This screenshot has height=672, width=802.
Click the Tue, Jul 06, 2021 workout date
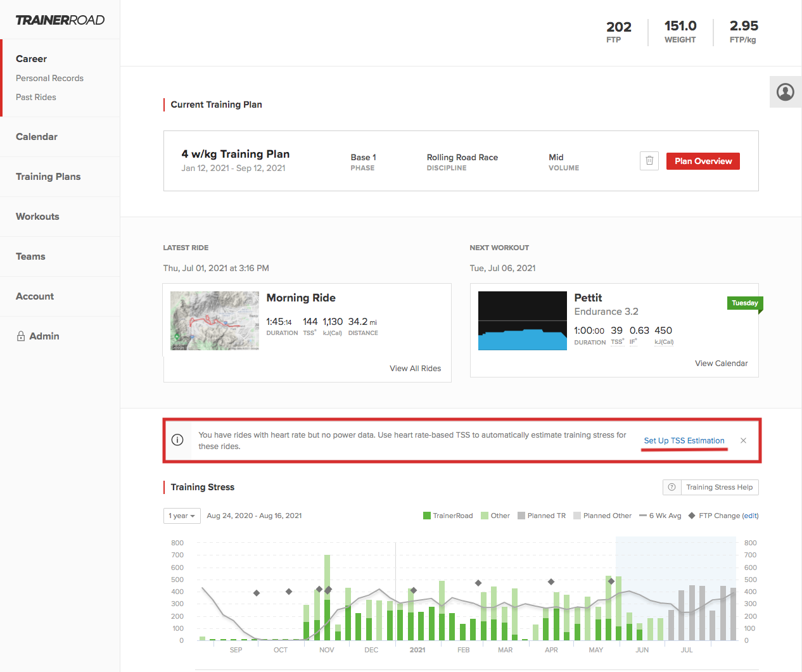tap(502, 268)
